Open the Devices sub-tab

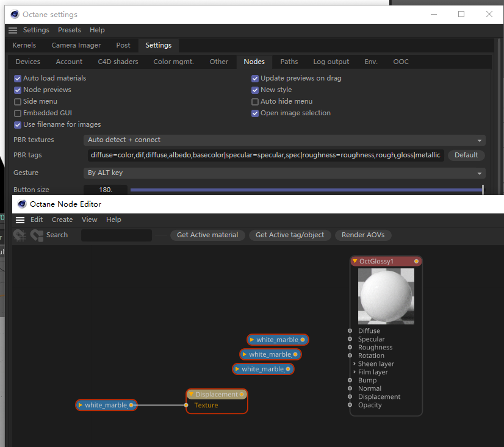[28, 62]
